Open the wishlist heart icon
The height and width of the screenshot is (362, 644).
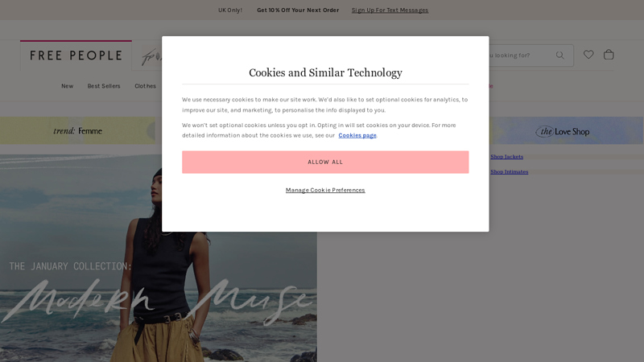588,55
